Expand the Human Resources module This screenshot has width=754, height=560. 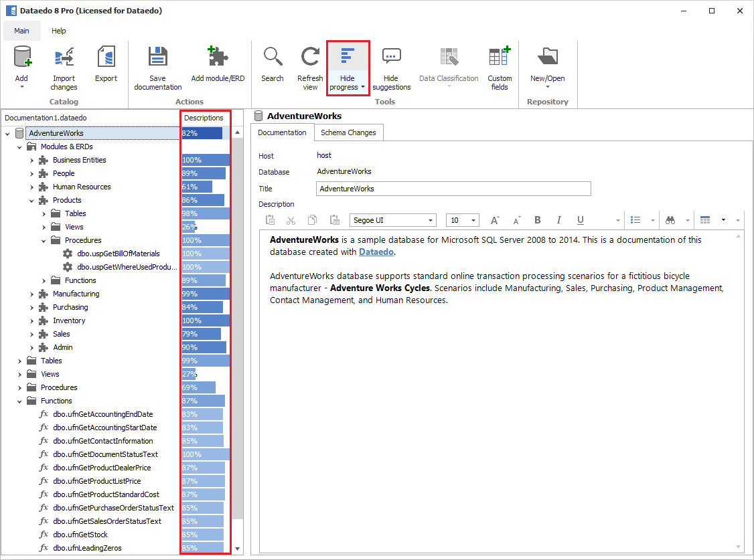coord(31,187)
